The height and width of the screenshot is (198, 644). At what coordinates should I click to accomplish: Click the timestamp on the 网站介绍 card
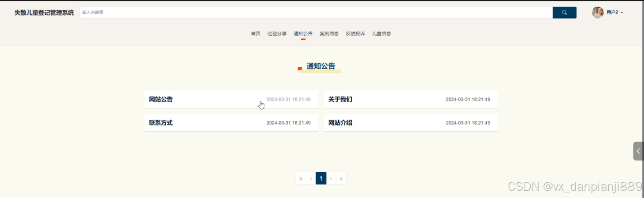click(x=468, y=123)
